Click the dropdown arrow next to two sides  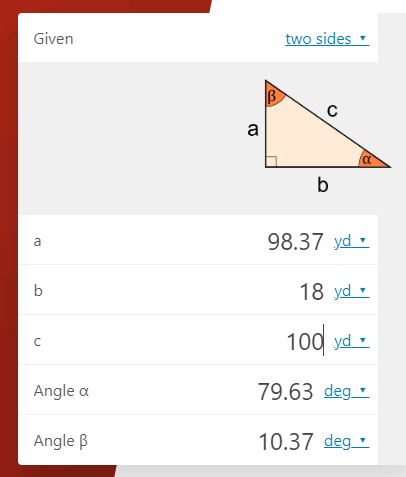tap(363, 38)
